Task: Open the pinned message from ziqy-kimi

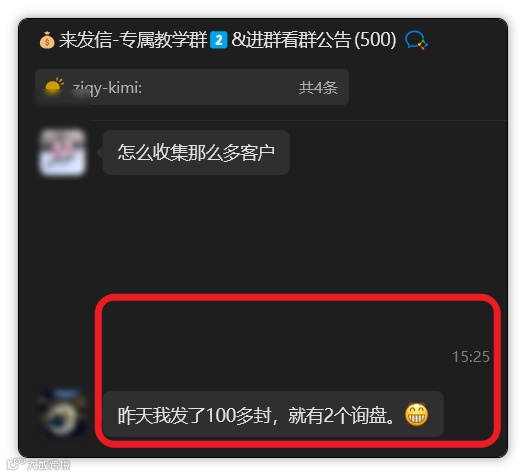Action: point(192,87)
